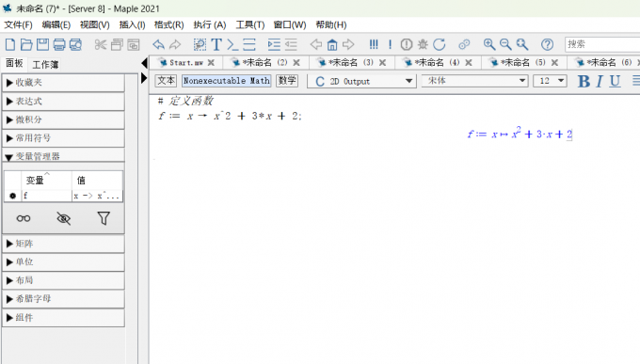Open the 文件(F) menu
This screenshot has height=364, width=640.
pos(19,24)
